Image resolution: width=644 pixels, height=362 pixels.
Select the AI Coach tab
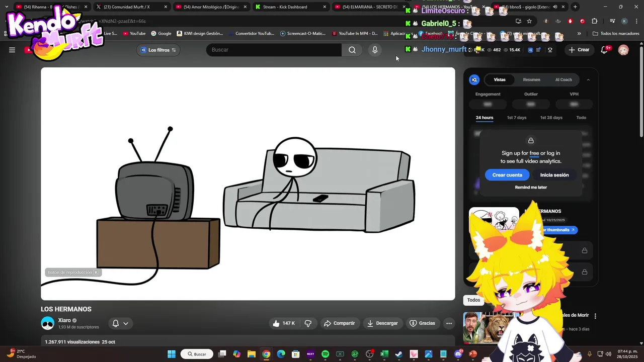pyautogui.click(x=563, y=79)
